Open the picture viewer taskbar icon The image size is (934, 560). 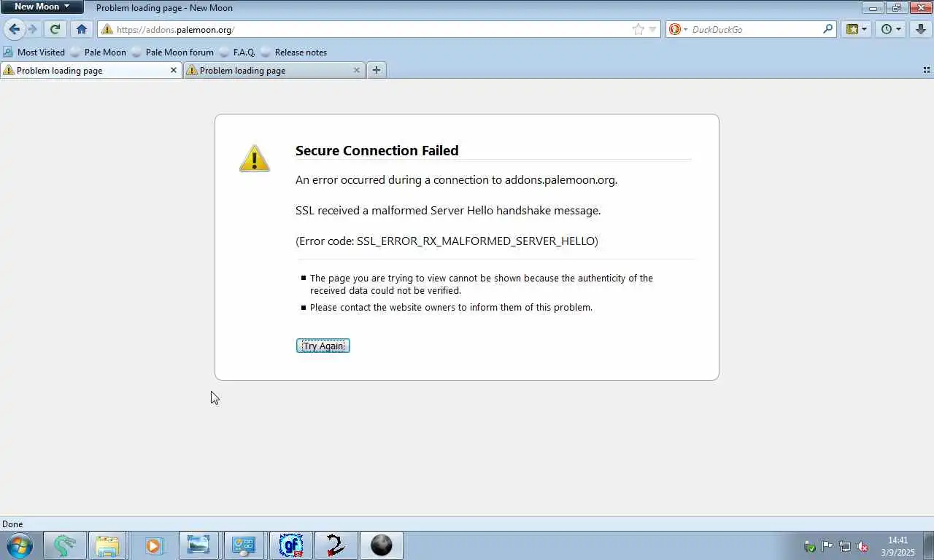coord(198,545)
